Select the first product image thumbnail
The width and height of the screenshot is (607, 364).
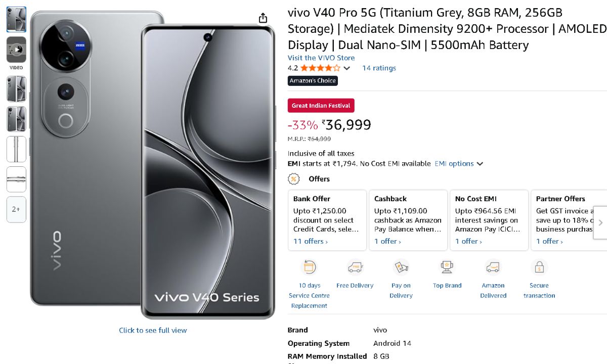pos(16,19)
